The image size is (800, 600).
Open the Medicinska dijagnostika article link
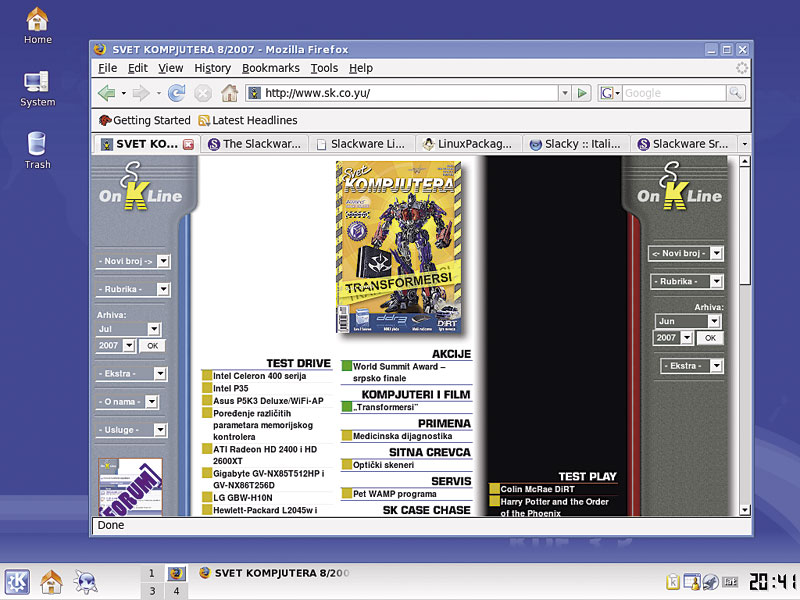click(x=402, y=436)
